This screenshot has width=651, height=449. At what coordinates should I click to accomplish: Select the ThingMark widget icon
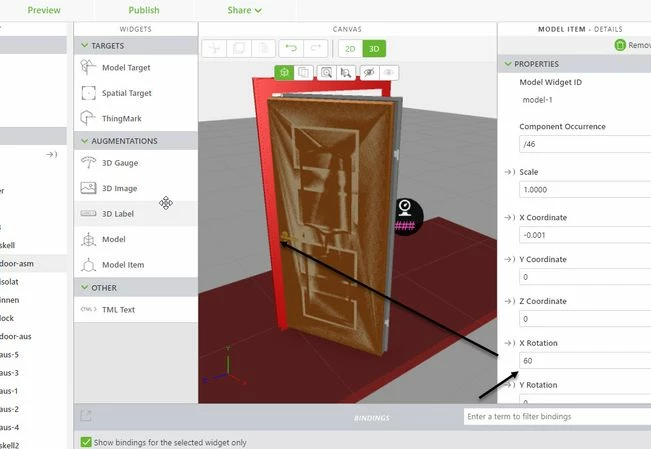(x=88, y=118)
